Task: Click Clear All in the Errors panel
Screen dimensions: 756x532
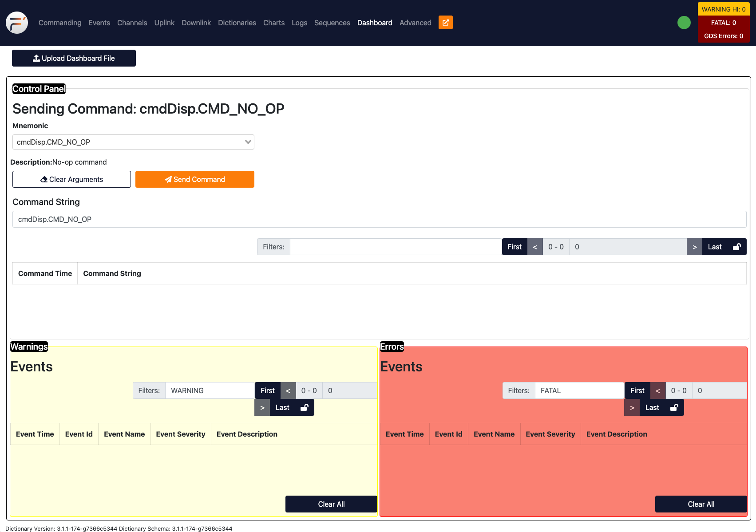Action: point(701,504)
